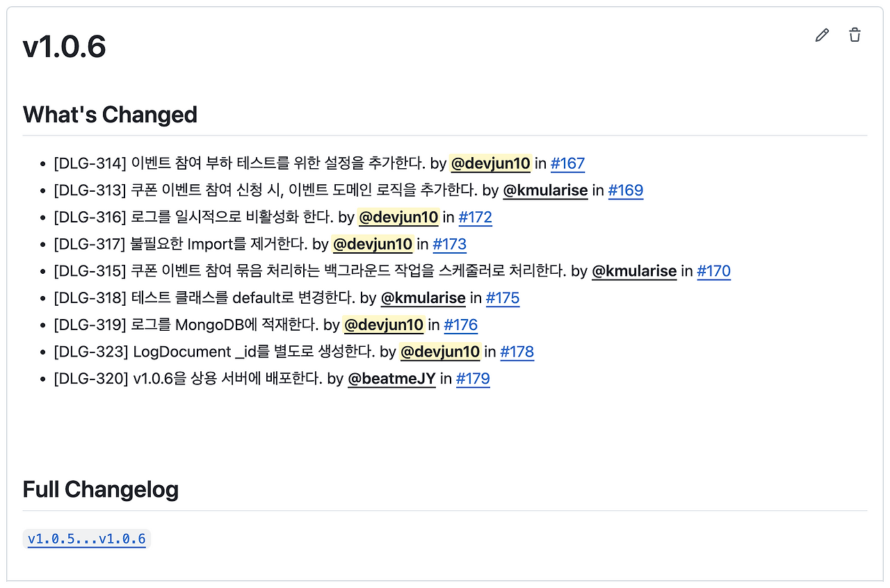Click the Full Changelog heading
890x588 pixels.
tap(101, 490)
